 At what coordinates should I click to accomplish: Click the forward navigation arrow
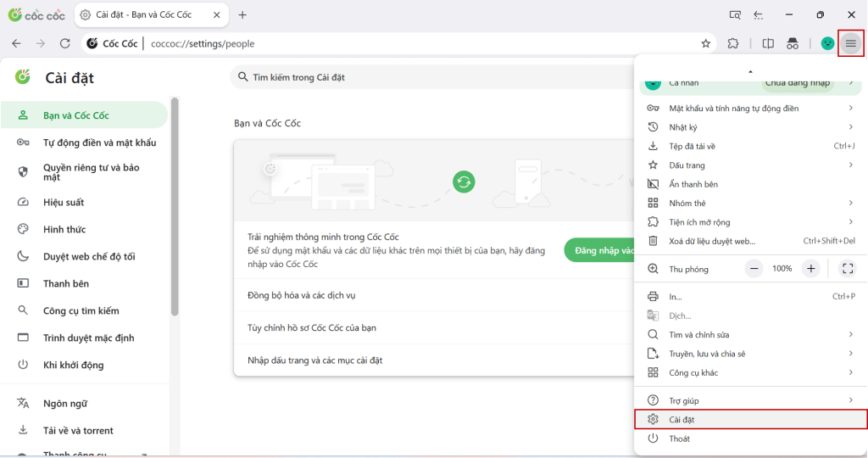click(x=41, y=43)
